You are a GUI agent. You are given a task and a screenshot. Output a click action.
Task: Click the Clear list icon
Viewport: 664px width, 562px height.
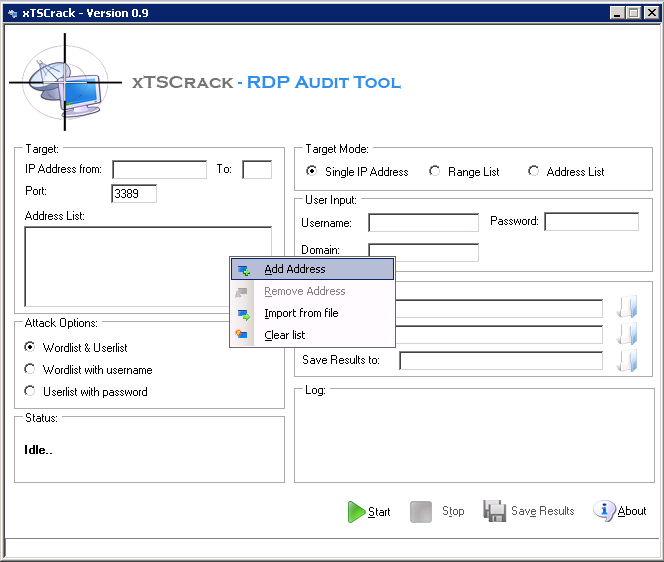coord(241,334)
